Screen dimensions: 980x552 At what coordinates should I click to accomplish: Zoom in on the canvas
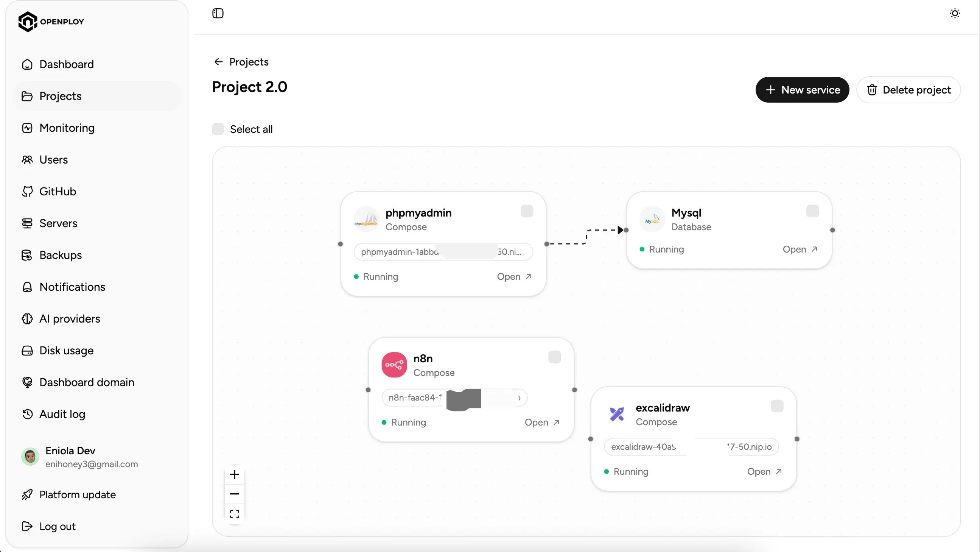click(234, 474)
